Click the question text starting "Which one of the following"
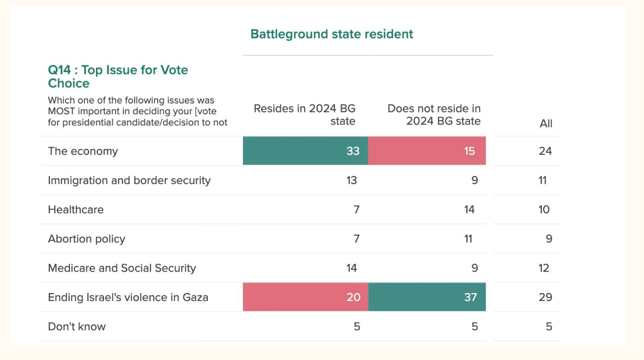This screenshot has height=360, width=644. point(137,111)
